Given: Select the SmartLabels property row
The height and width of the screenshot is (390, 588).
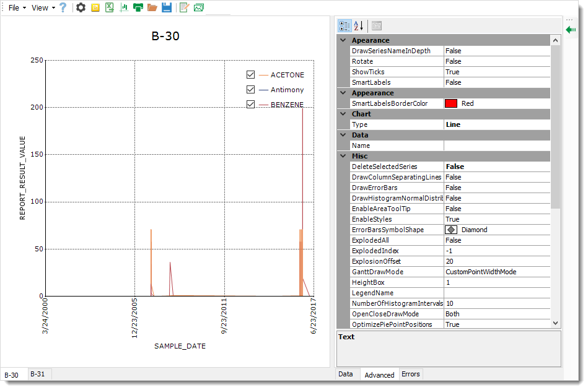Looking at the screenshot, I should point(450,82).
